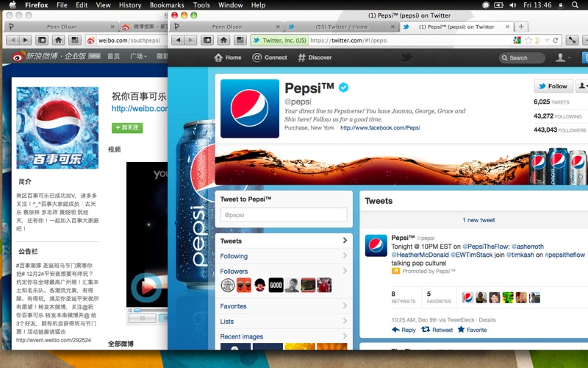This screenshot has height=368, width=588.
Task: Click fullscreen arrows button in Twitter window toolbar
Action: pos(572,40)
